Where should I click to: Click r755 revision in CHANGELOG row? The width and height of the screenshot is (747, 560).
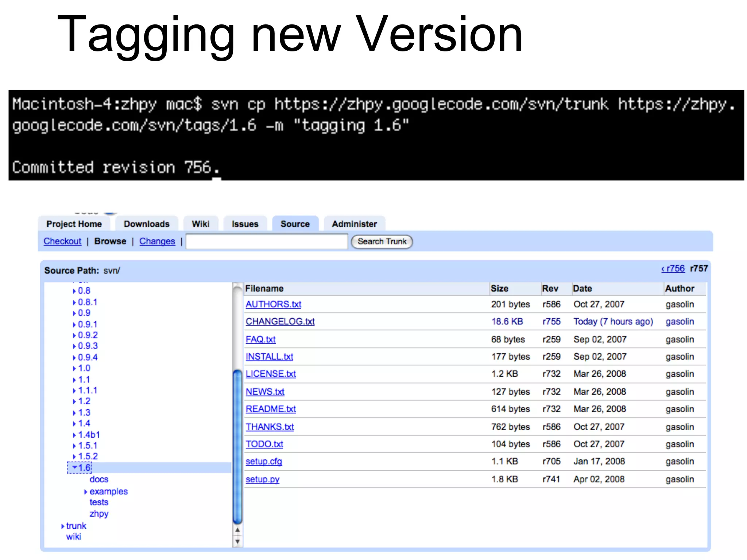coord(551,322)
